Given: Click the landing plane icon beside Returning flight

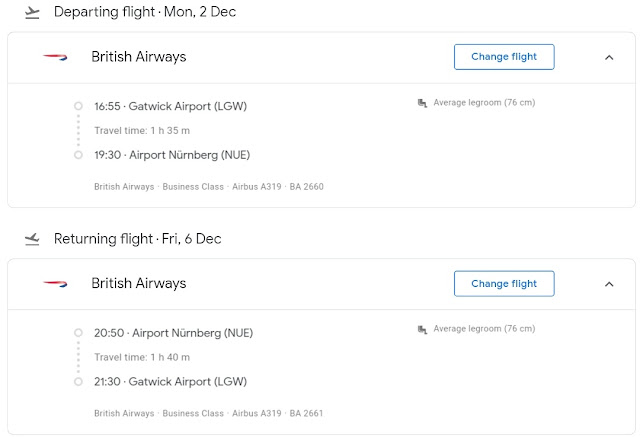Looking at the screenshot, I should (x=32, y=239).
